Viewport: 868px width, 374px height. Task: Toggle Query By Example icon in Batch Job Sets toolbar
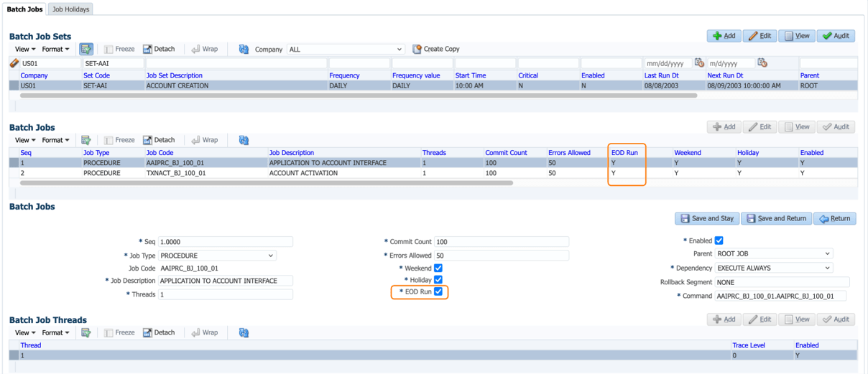pos(86,49)
